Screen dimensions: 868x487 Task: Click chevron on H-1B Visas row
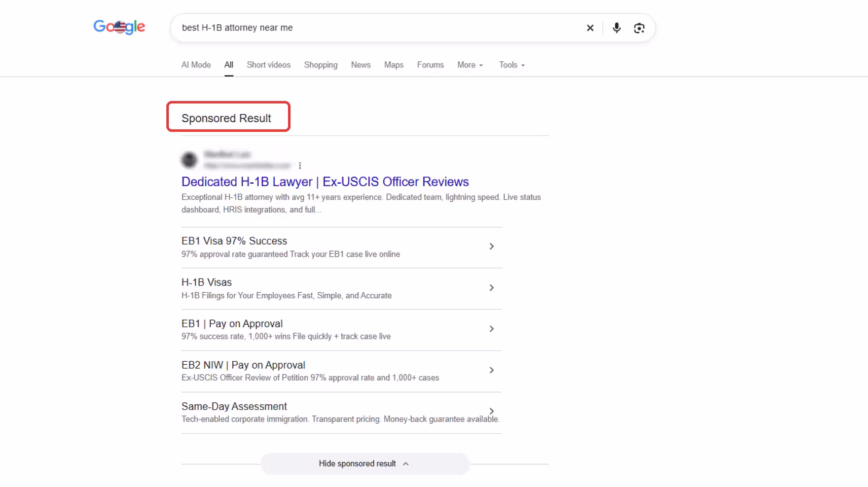tap(491, 288)
